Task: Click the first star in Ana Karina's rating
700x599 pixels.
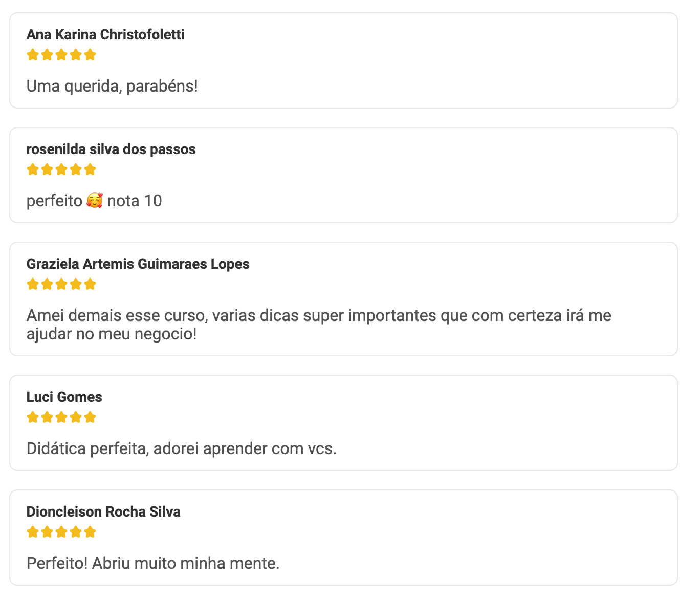Action: pos(33,55)
